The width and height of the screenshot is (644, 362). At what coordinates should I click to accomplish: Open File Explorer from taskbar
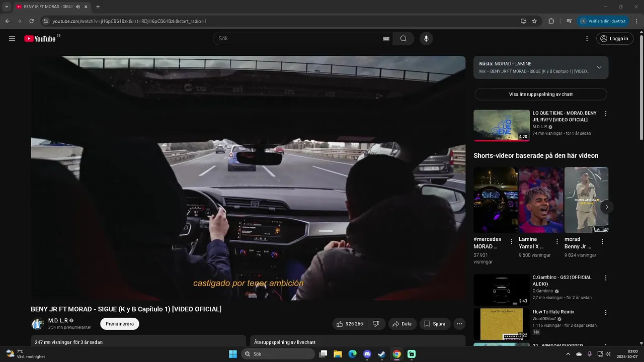point(338,354)
